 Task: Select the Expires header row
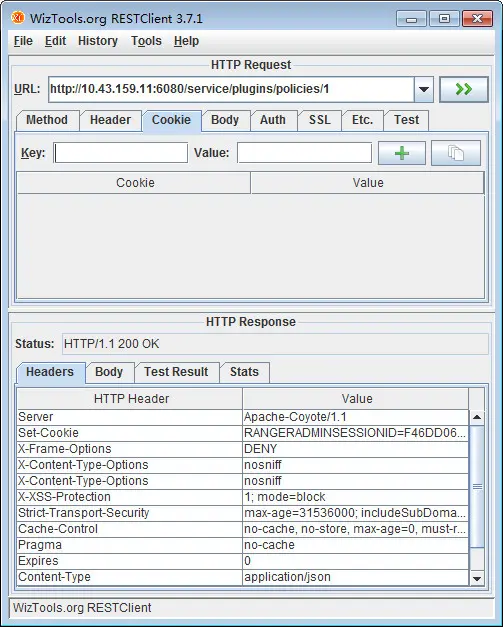(x=243, y=561)
